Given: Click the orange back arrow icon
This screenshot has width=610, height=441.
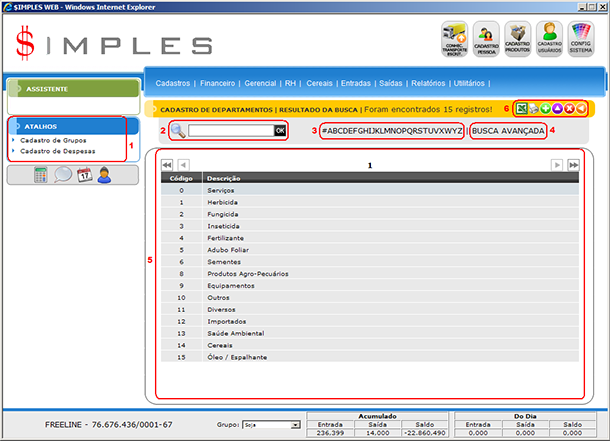Looking at the screenshot, I should 581,107.
